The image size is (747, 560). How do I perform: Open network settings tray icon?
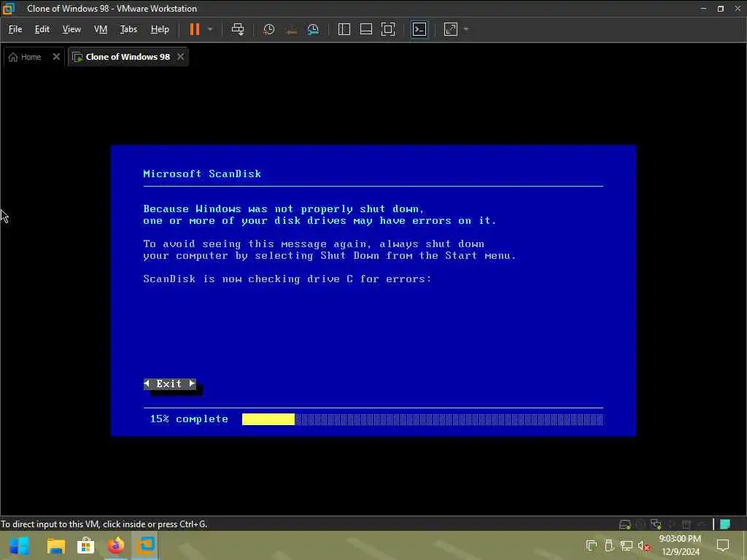tap(627, 545)
